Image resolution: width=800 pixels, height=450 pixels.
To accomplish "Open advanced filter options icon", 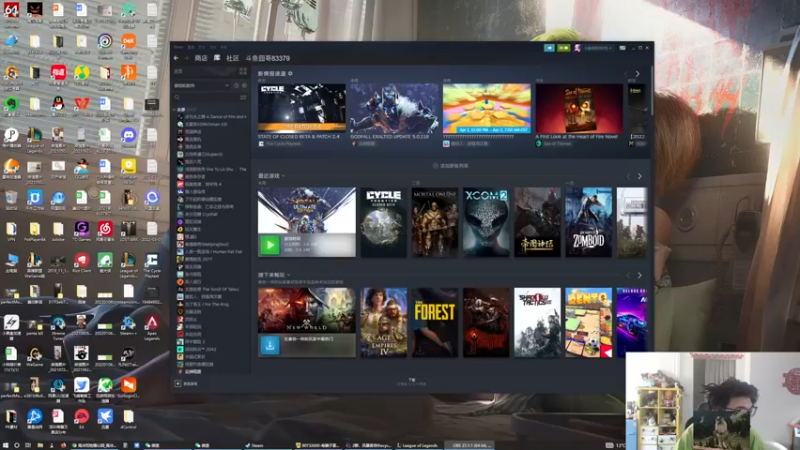I will [x=243, y=97].
